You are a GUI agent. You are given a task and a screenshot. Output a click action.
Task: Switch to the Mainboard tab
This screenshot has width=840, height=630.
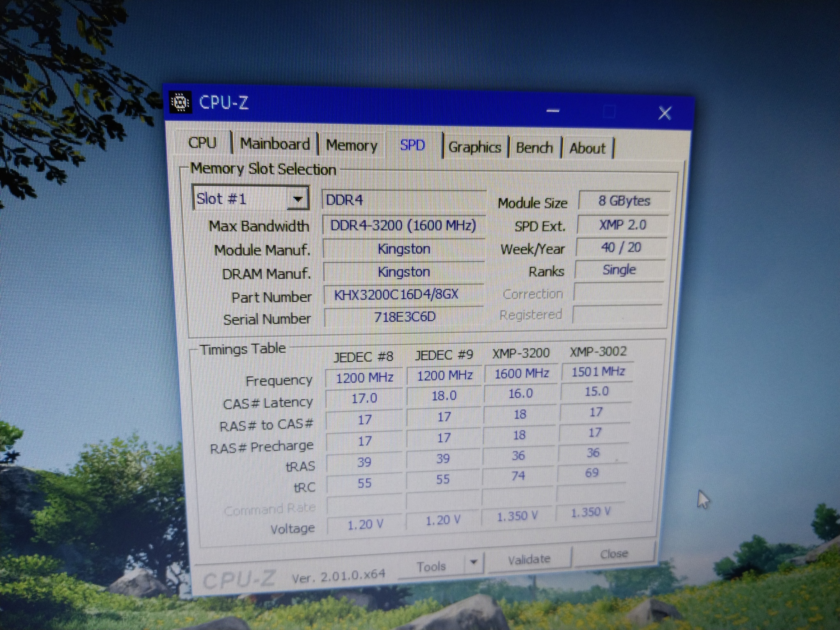[275, 144]
